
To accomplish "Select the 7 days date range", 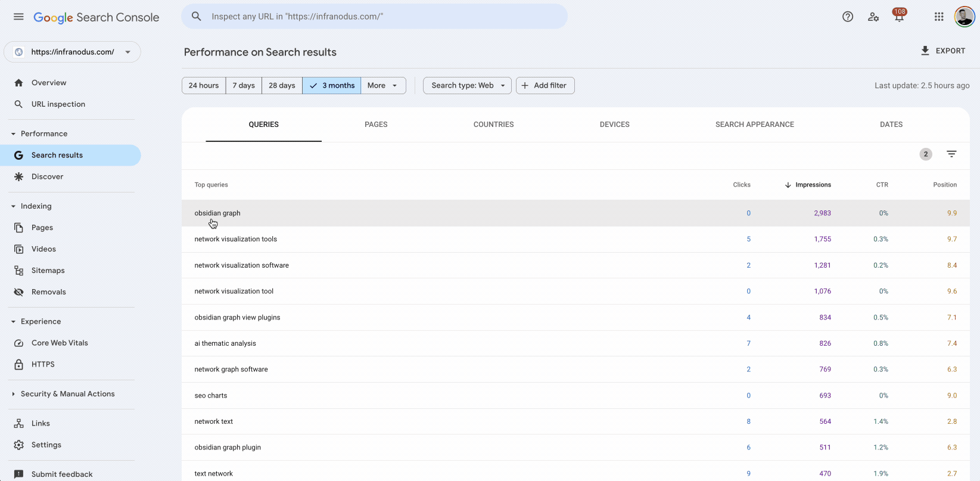I will (244, 85).
